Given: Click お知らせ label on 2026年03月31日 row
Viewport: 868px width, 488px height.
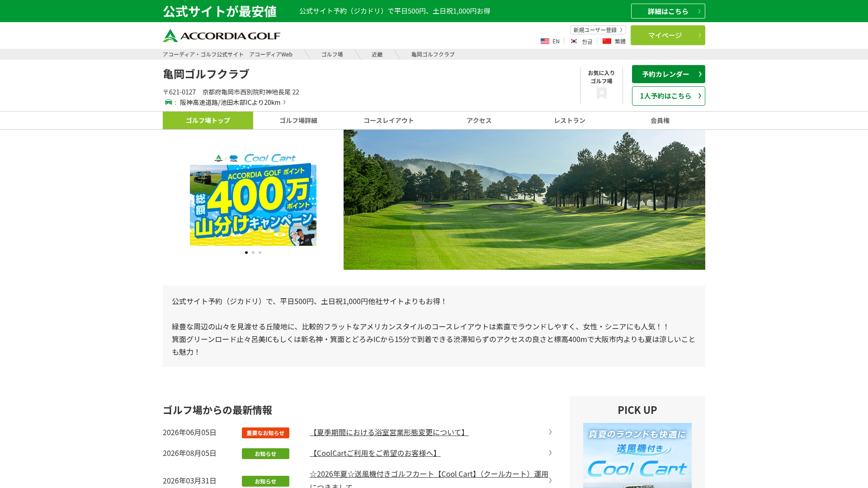Looking at the screenshot, I should click(265, 481).
